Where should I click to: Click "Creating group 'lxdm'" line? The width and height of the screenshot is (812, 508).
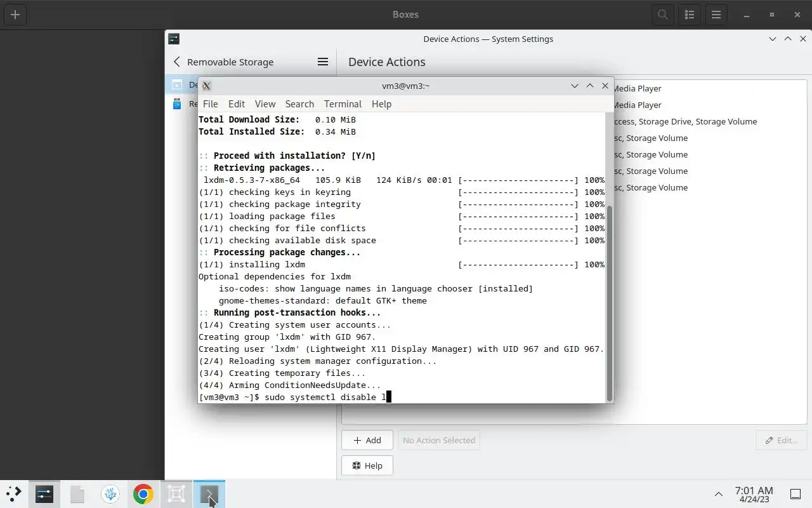(287, 337)
